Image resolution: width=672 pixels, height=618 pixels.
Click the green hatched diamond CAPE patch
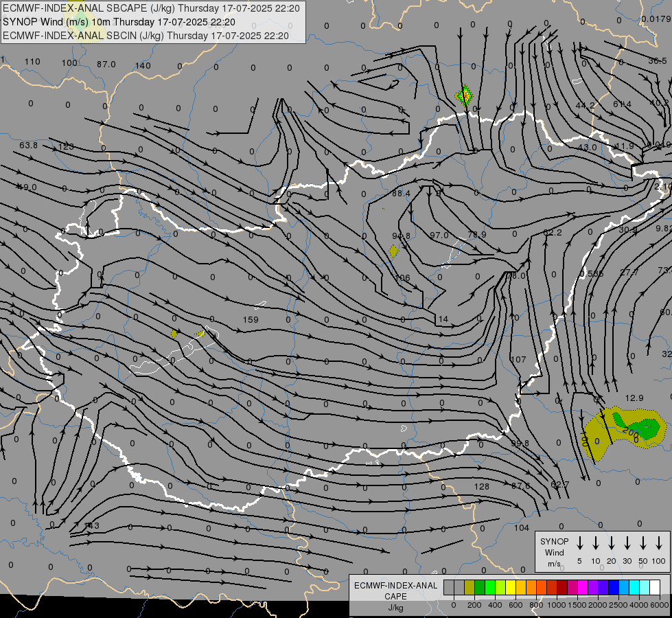[464, 95]
